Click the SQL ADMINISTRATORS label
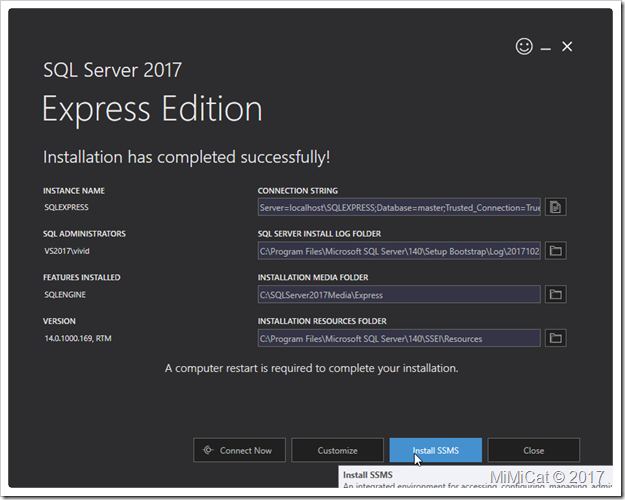This screenshot has width=625, height=500. click(84, 234)
